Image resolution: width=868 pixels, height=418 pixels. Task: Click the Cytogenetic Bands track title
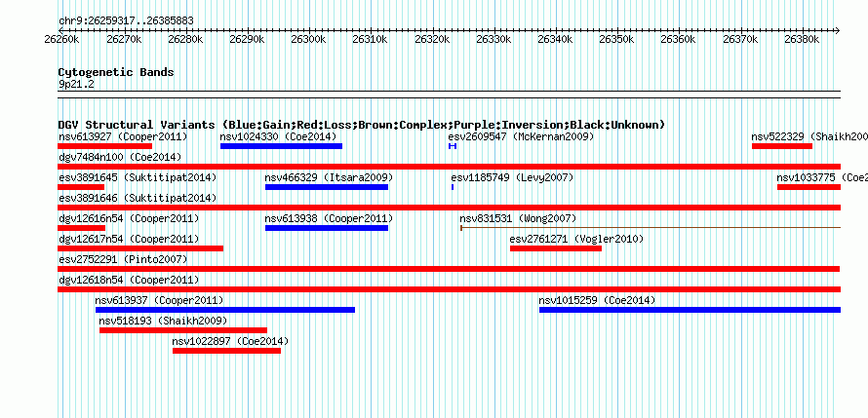[x=116, y=72]
